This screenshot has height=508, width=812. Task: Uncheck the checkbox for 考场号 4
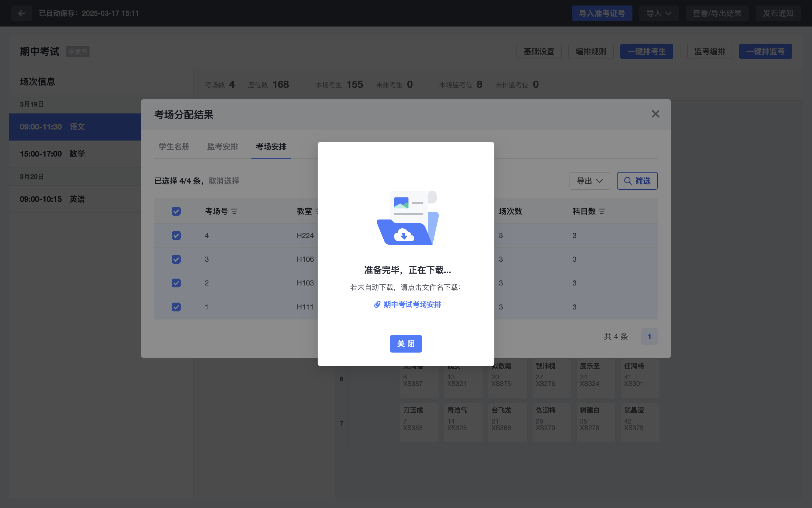click(x=176, y=236)
